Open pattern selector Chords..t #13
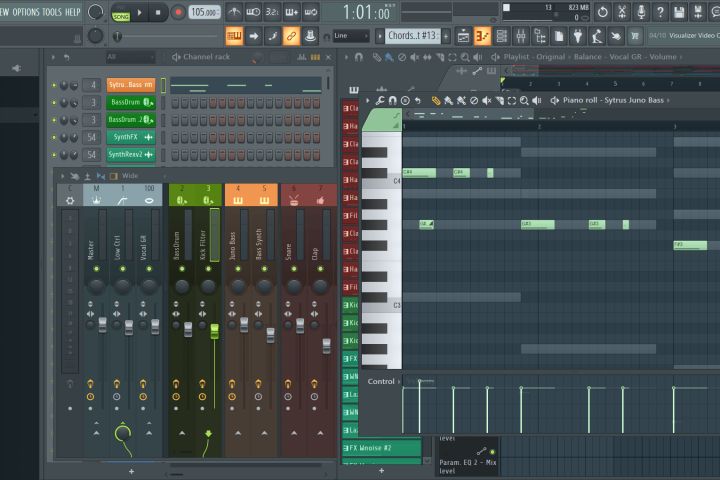720x480 pixels. (x=412, y=36)
